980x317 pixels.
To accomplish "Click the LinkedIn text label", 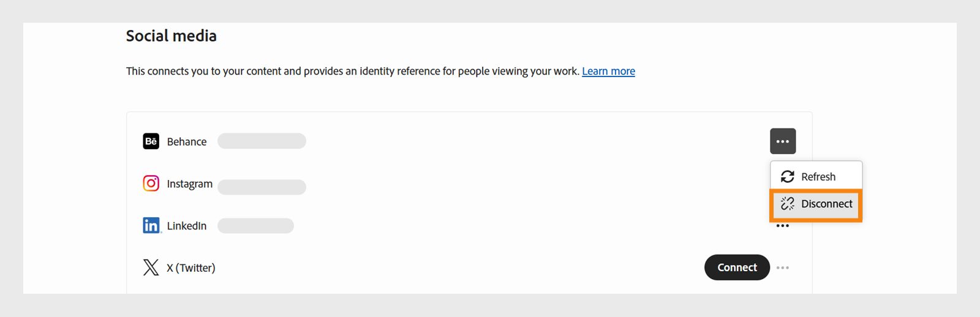I will tap(187, 226).
